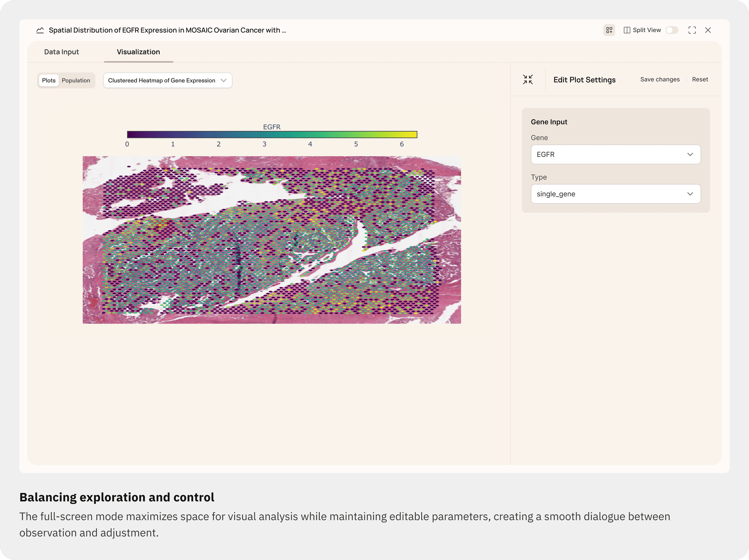
Task: Collapse the Edit Plot Settings panel icon
Action: tap(528, 80)
